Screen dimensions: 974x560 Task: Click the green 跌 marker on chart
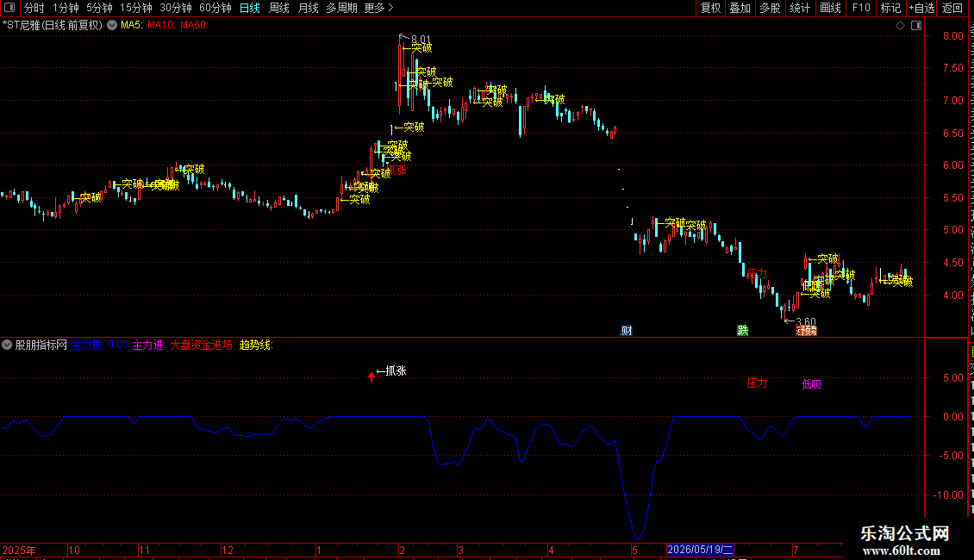coord(743,330)
